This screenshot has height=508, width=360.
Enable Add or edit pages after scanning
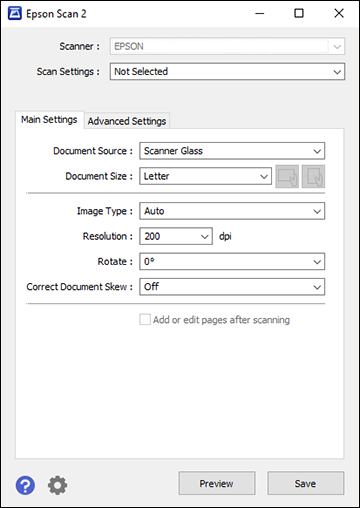(x=145, y=320)
